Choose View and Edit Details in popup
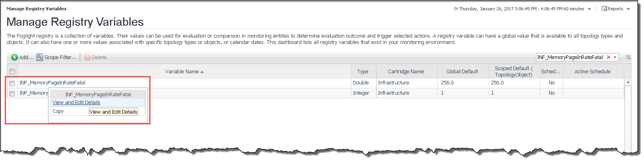The image size is (644, 164). point(76,103)
